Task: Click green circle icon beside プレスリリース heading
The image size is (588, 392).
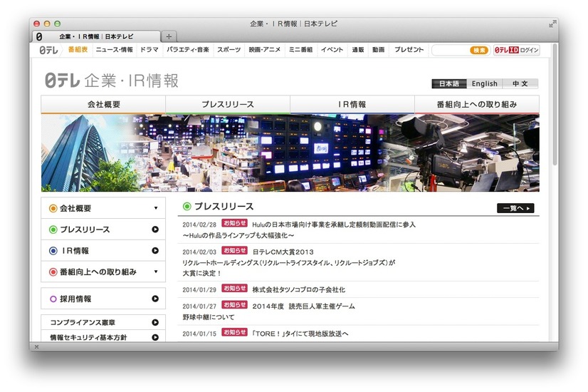Action: (187, 206)
